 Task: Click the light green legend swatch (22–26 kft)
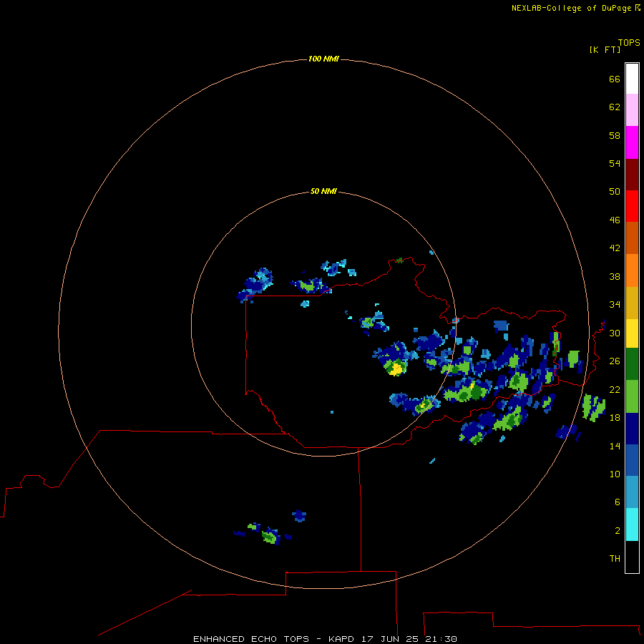pos(632,396)
